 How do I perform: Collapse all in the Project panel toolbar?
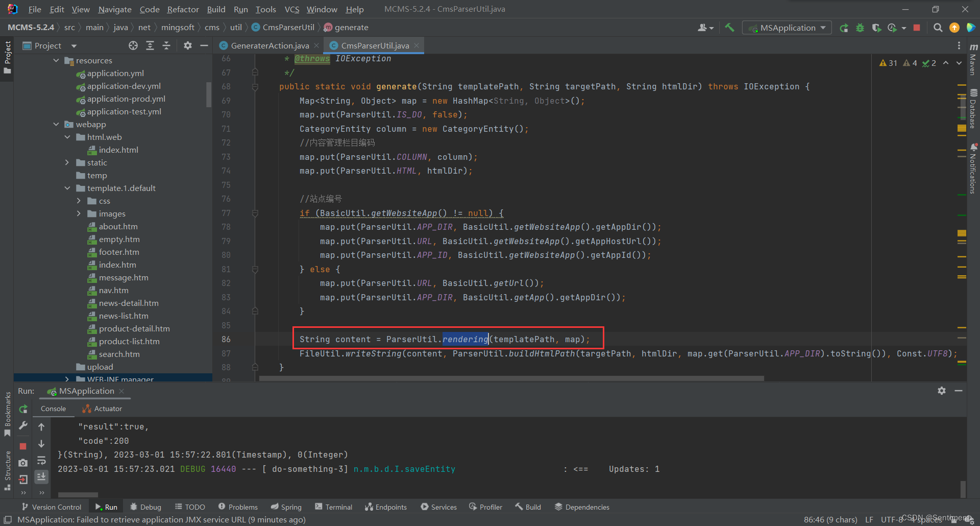pos(166,45)
